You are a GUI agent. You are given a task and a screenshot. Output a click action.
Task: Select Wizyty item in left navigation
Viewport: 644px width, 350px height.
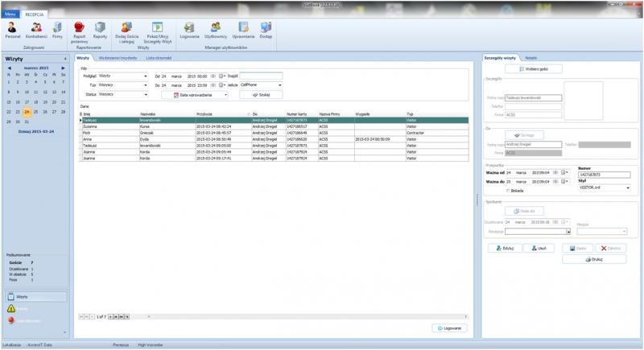click(36, 297)
